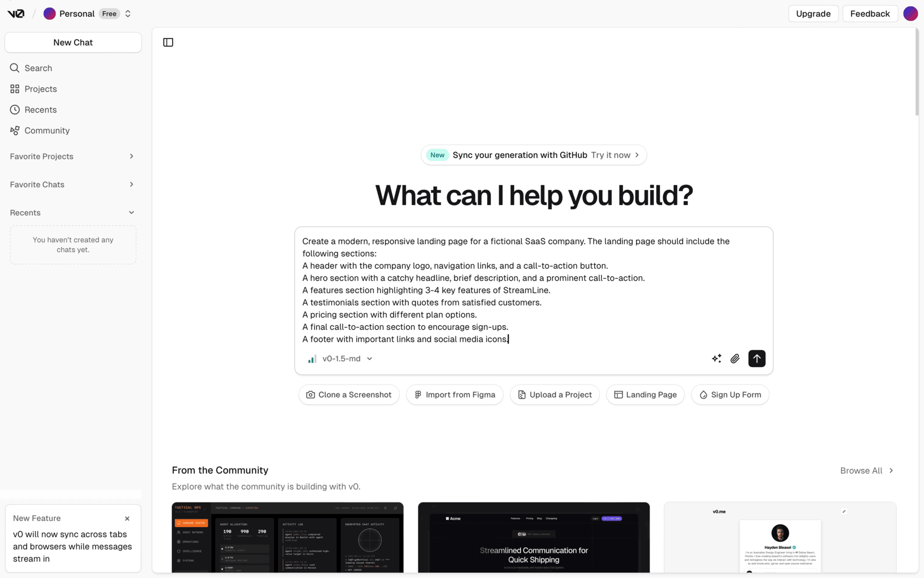
Task: Open Recents page in sidebar nav
Action: [x=73, y=110]
